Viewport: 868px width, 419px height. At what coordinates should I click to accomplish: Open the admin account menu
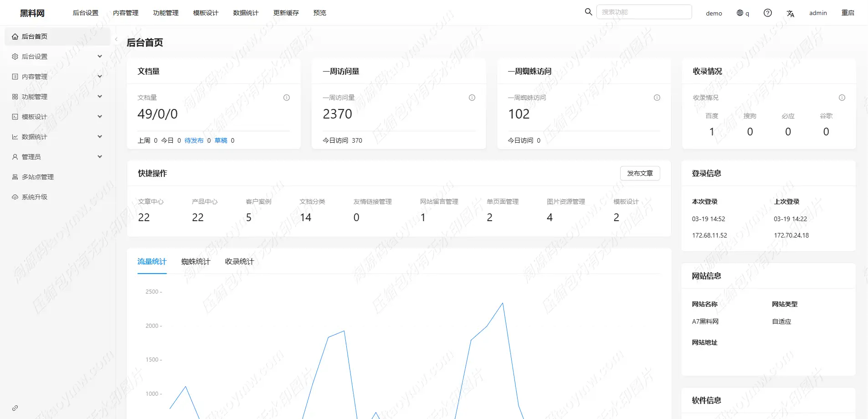(818, 13)
